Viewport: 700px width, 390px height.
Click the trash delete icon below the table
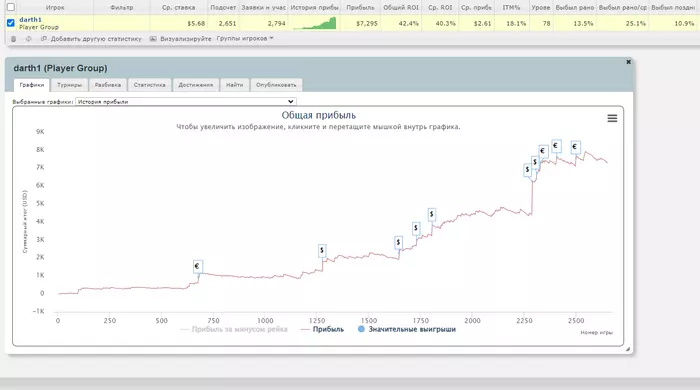click(x=13, y=39)
